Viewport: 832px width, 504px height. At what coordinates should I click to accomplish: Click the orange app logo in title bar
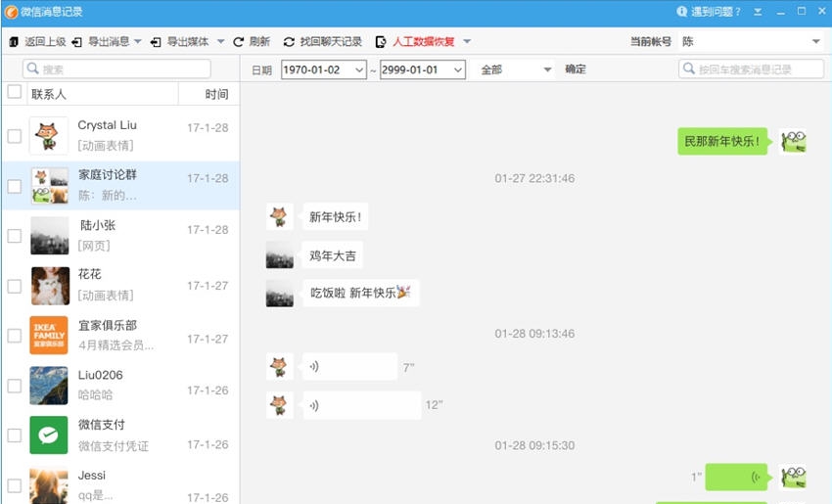(x=11, y=12)
